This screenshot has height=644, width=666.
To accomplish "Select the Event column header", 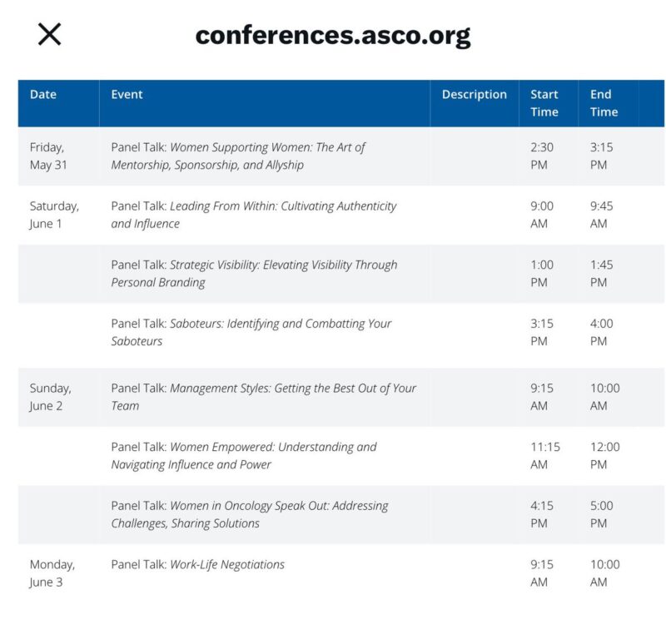I will [x=127, y=94].
